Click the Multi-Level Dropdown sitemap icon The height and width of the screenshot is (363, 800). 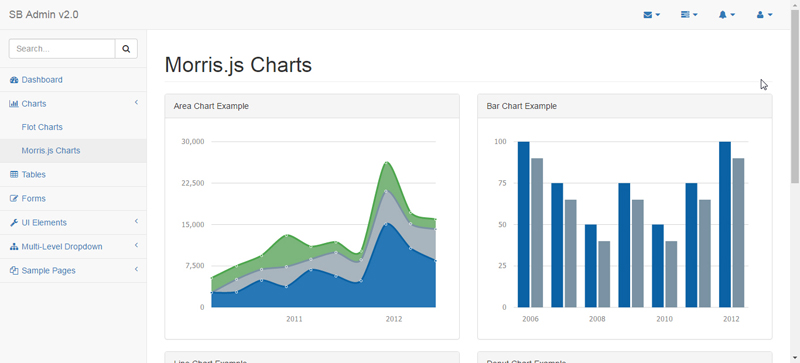tap(14, 247)
